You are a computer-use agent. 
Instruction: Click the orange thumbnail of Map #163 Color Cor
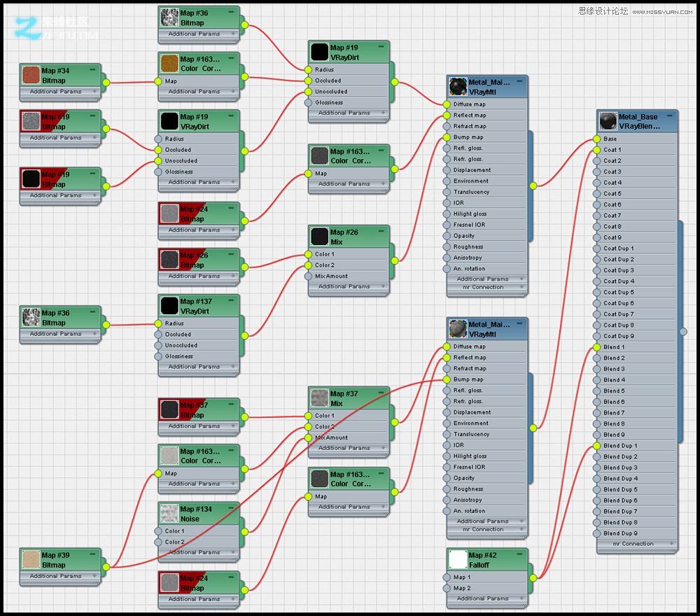pyautogui.click(x=169, y=64)
